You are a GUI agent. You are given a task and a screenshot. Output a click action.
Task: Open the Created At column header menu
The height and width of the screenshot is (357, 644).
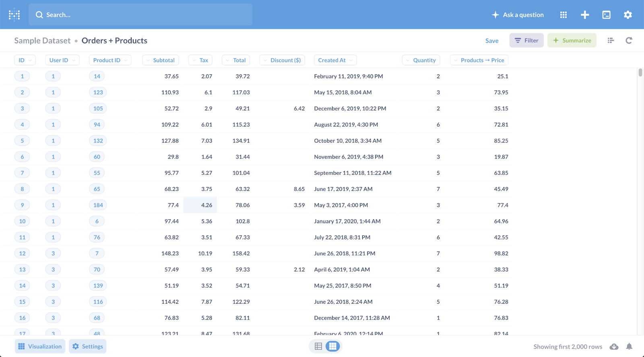point(335,60)
